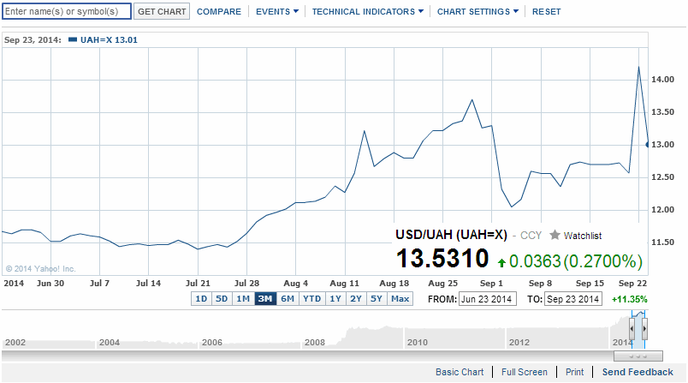Click the horizontal timeline scrollbar thumb
The width and height of the screenshot is (688, 383).
pos(638,356)
